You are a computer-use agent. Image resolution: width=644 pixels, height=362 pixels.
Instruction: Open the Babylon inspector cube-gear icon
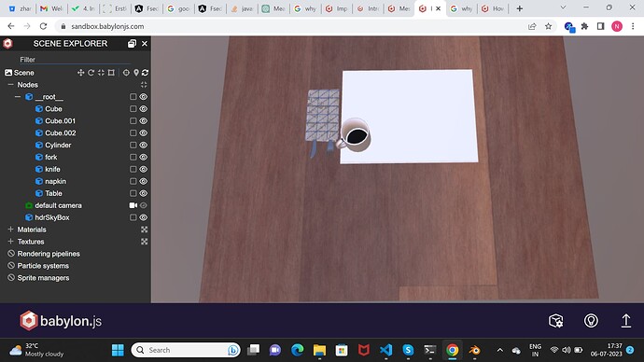click(555, 321)
